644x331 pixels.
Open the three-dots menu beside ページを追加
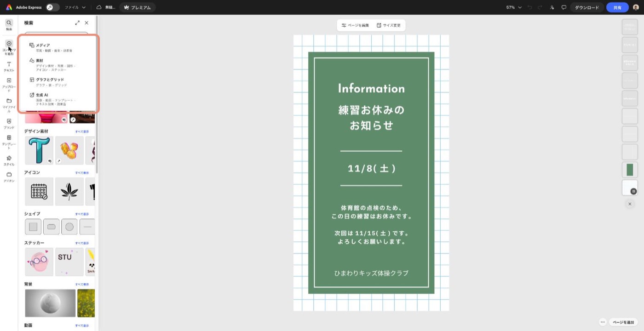603,322
